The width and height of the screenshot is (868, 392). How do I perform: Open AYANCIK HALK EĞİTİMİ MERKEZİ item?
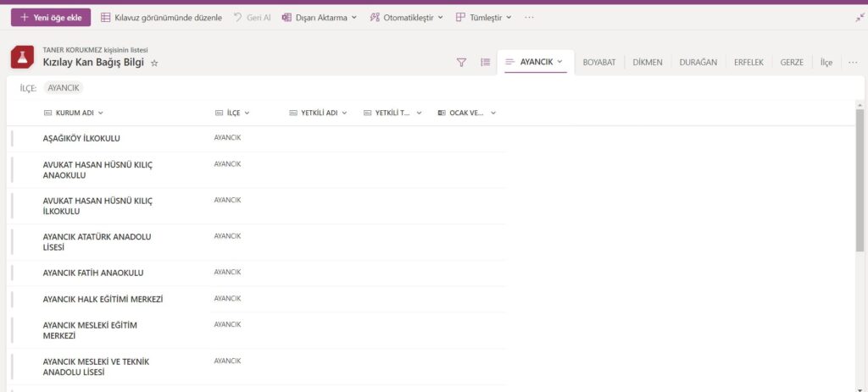coord(103,299)
